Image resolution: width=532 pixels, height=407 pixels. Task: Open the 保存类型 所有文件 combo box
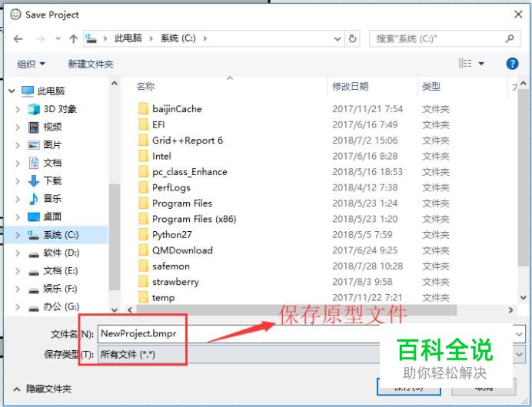(311, 355)
